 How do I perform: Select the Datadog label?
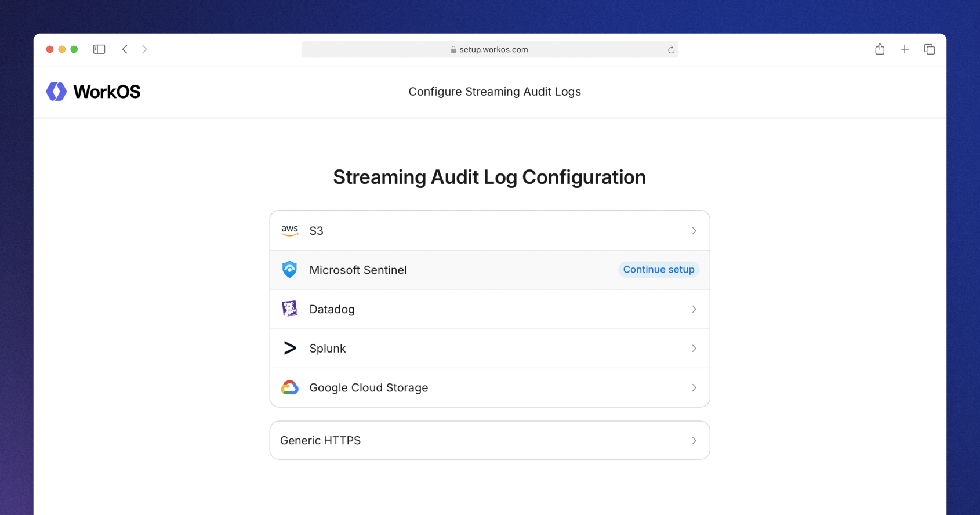pyautogui.click(x=332, y=309)
